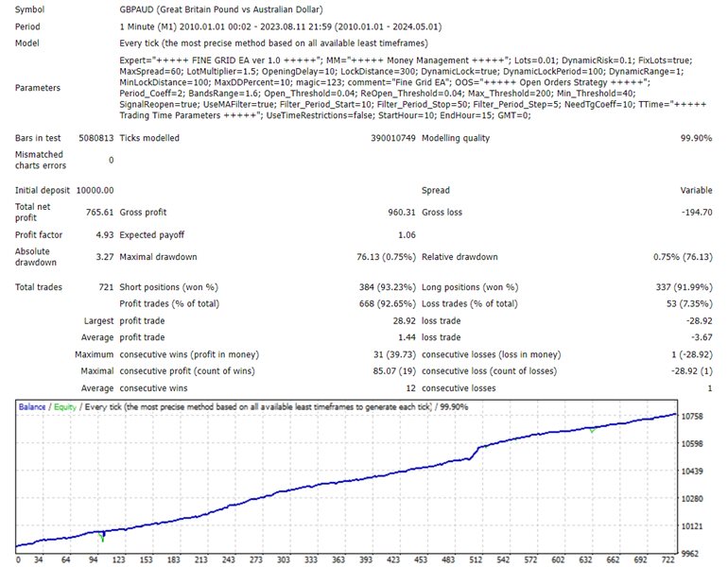The image size is (728, 567).
Task: Click the 'Parameters' row label
Action: pyautogui.click(x=38, y=88)
